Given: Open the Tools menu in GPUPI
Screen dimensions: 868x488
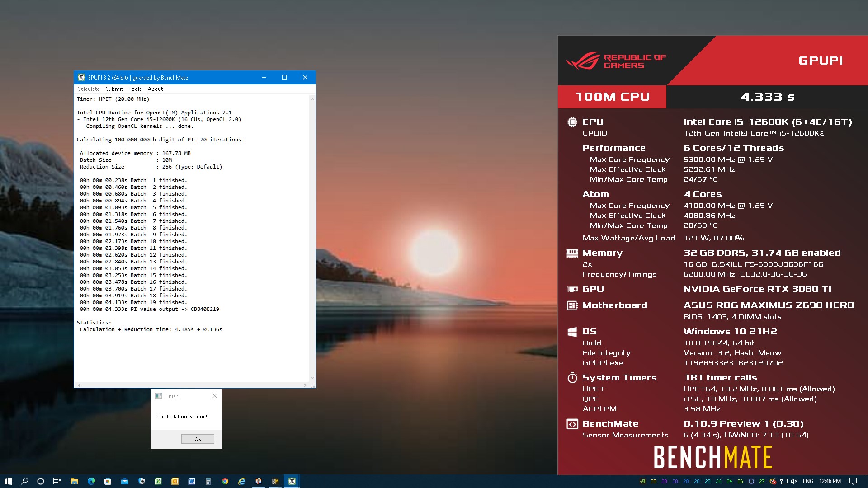Looking at the screenshot, I should coord(135,89).
